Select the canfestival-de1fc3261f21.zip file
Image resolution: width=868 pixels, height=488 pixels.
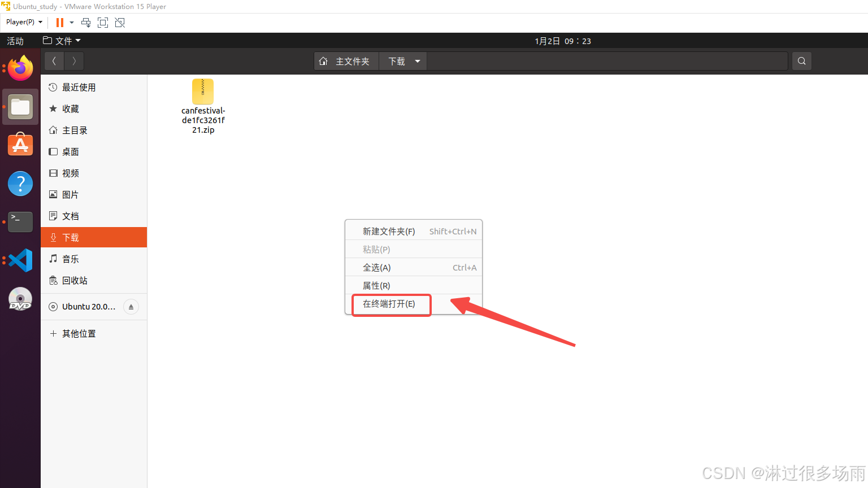tap(203, 106)
